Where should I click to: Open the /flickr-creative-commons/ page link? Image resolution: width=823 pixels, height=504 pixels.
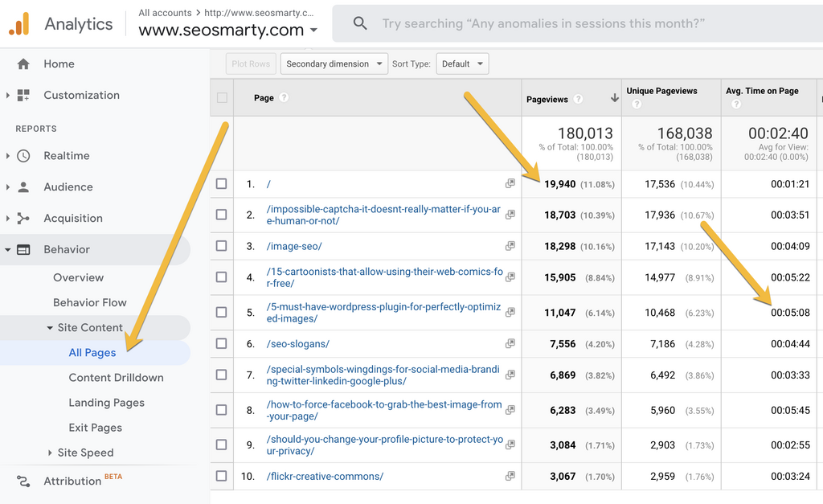coord(325,476)
